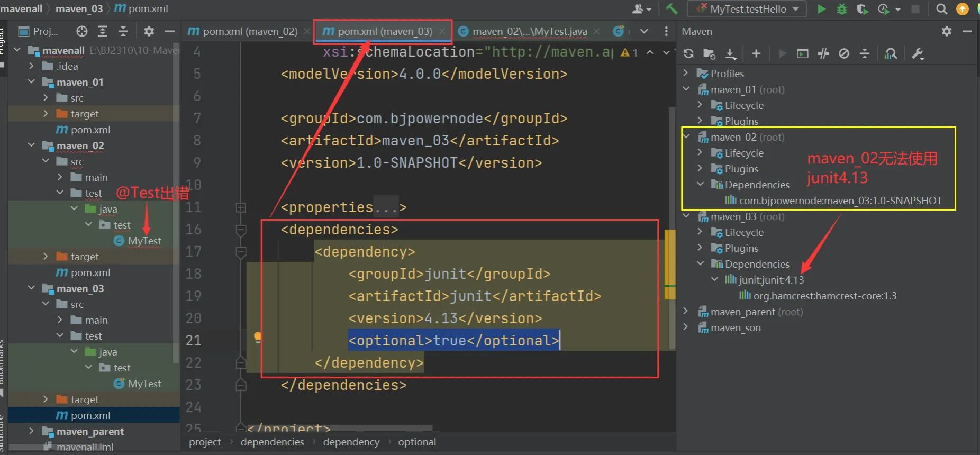Open Maven panel gear options
This screenshot has width=980, height=455.
(947, 31)
